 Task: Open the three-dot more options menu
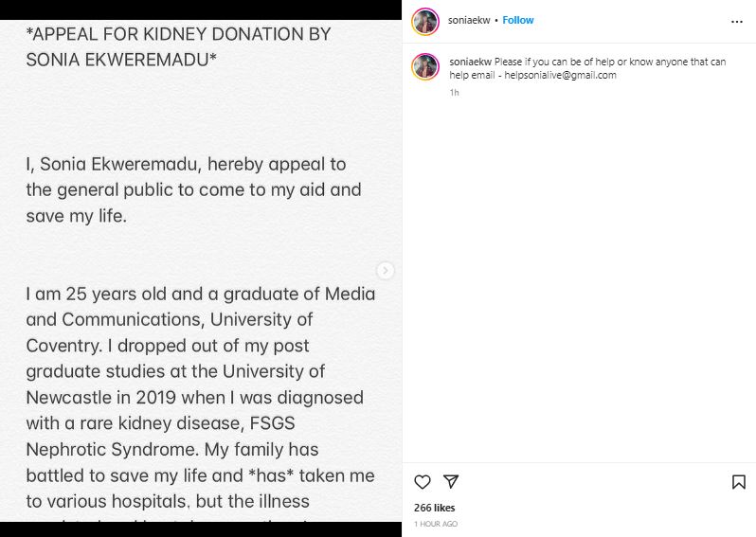737,21
